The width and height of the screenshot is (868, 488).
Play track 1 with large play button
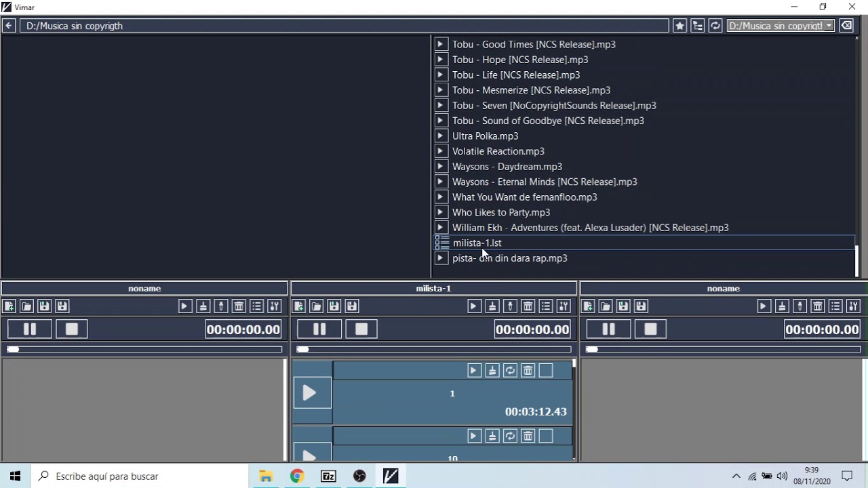point(312,393)
